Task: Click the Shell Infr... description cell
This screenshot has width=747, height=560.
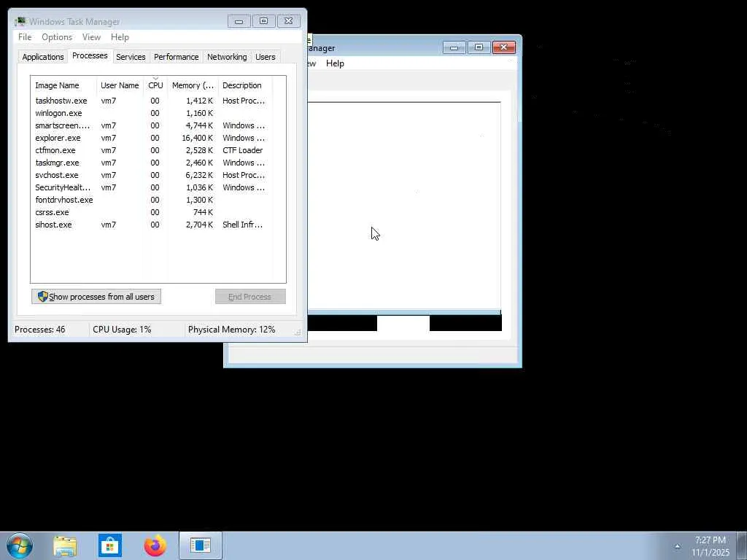Action: pyautogui.click(x=242, y=225)
